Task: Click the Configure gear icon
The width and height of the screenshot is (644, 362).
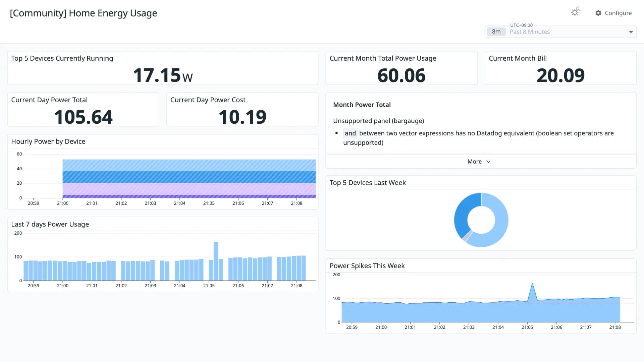Action: [598, 13]
